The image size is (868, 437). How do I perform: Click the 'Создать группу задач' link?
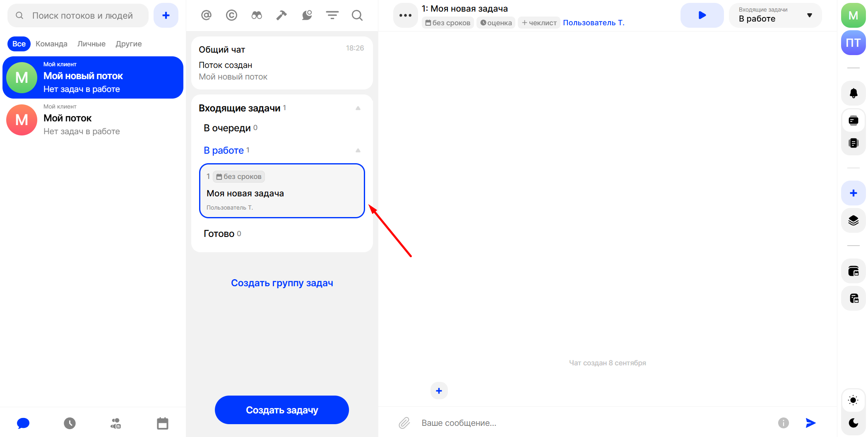[x=282, y=283]
